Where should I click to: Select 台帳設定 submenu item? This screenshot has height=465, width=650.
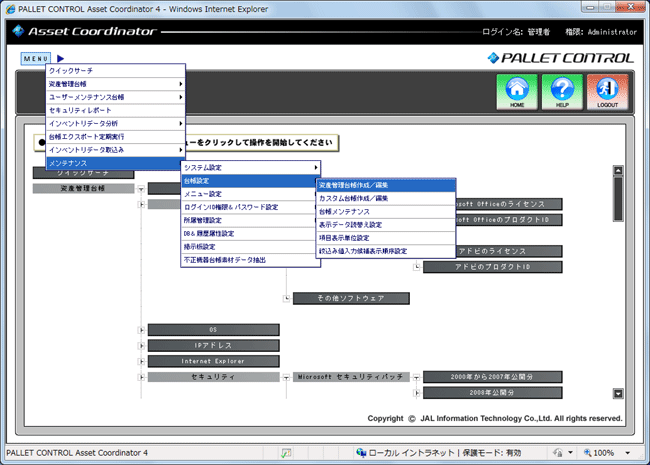click(x=250, y=181)
